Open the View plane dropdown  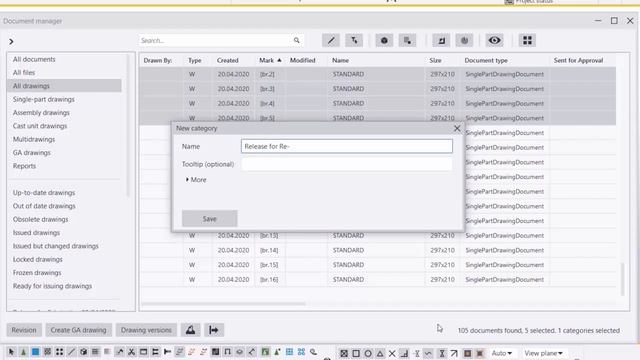[543, 353]
